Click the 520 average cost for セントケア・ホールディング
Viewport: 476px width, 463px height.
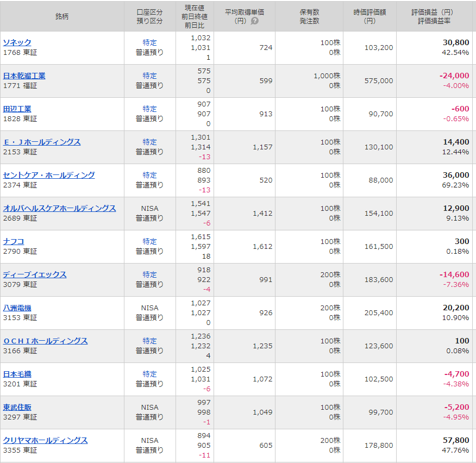click(x=266, y=180)
